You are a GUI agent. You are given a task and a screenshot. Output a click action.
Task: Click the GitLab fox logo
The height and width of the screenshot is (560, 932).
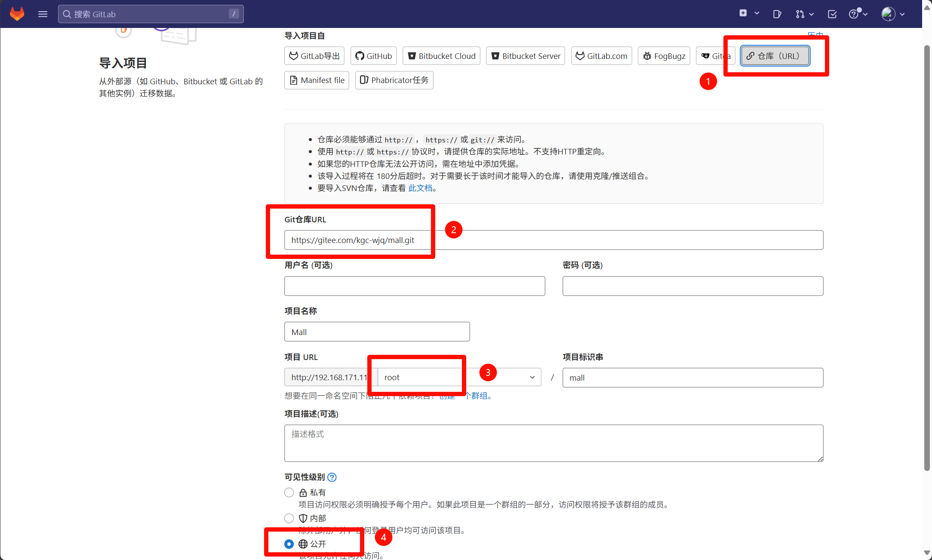pyautogui.click(x=17, y=14)
